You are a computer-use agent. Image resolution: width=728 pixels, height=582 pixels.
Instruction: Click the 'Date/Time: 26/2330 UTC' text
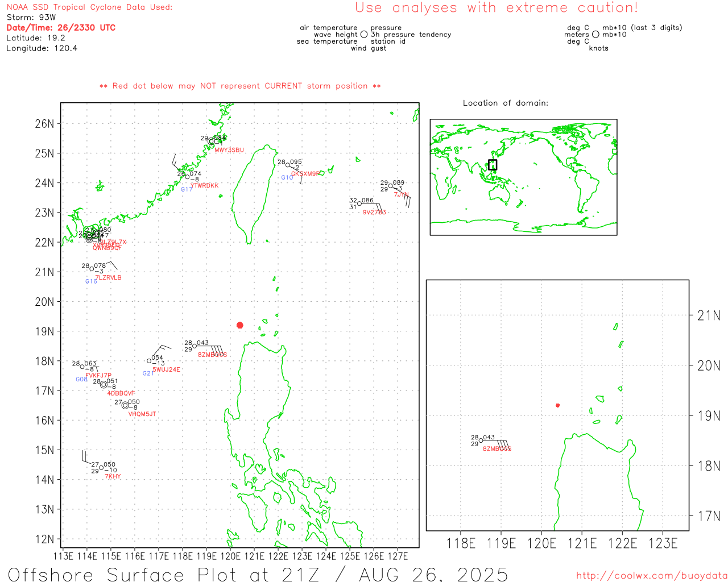(x=61, y=27)
